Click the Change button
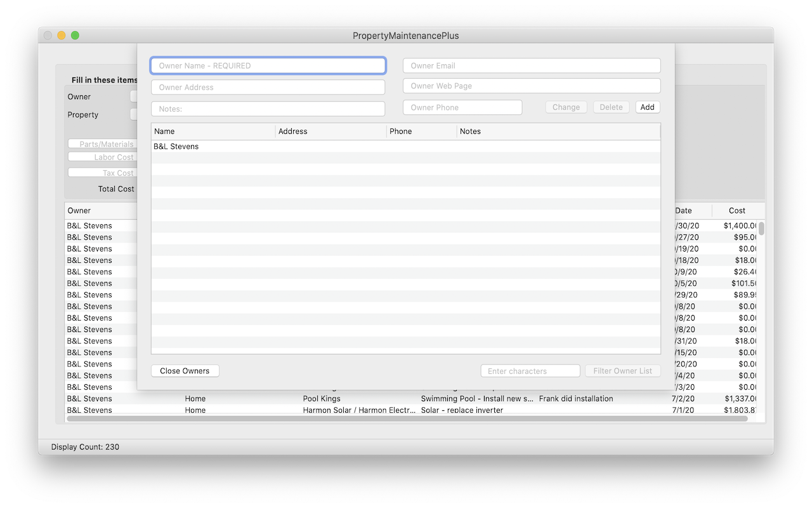This screenshot has height=508, width=812. (566, 107)
